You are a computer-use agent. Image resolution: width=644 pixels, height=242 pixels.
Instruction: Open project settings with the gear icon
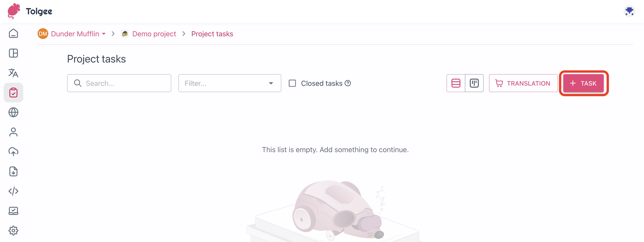pyautogui.click(x=13, y=231)
